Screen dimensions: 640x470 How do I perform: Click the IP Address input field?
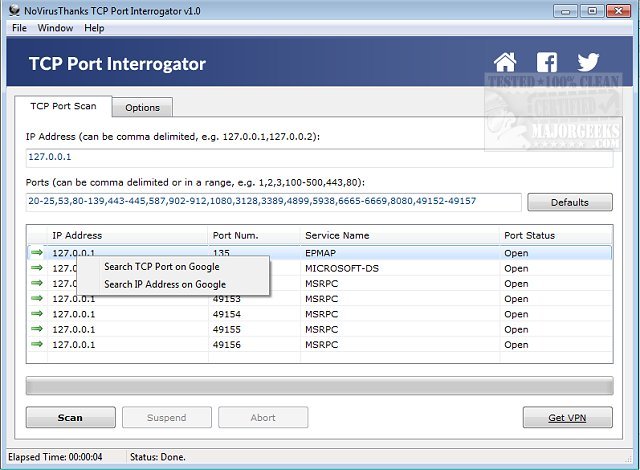click(320, 157)
